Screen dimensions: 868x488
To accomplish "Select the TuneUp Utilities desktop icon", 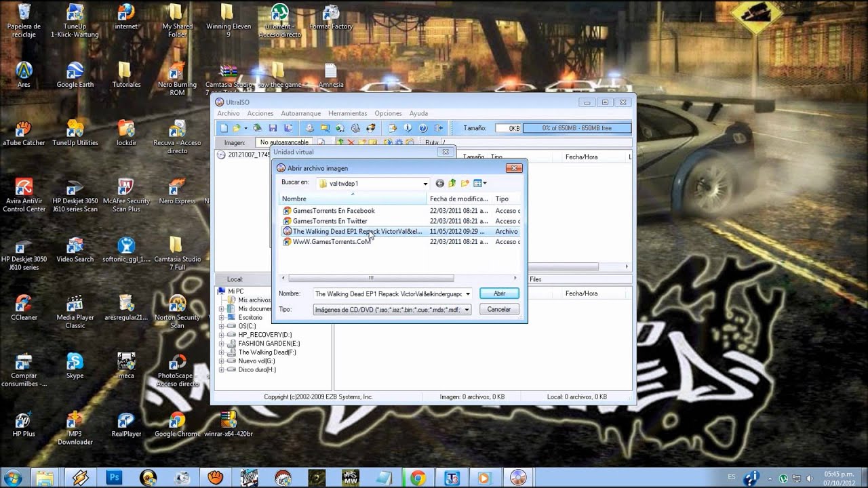I will pos(75,133).
